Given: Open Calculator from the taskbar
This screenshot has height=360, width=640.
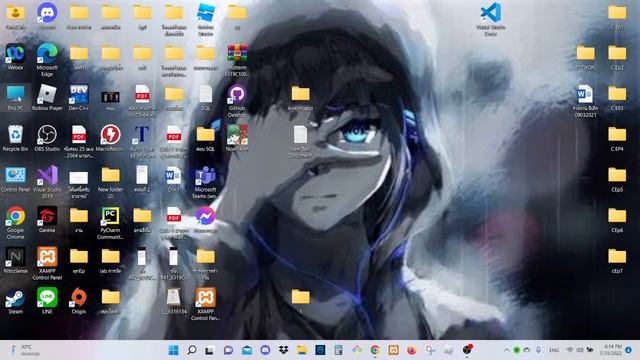Looking at the screenshot, I should 338,350.
